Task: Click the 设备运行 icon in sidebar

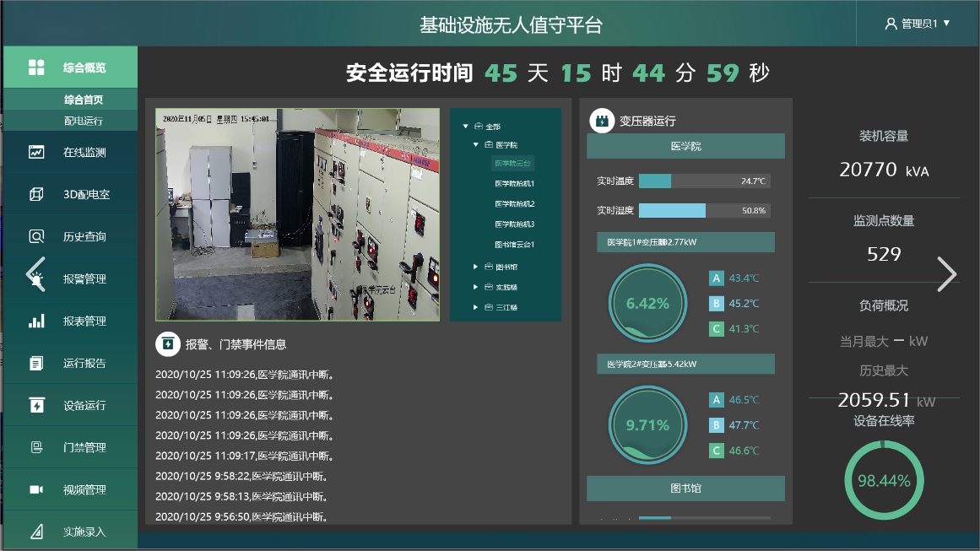Action: [36, 406]
